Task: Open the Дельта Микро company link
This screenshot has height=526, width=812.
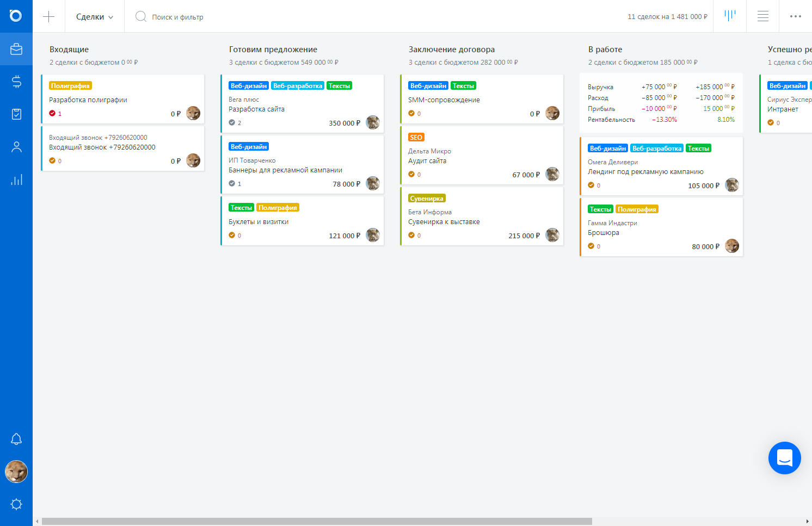Action: click(429, 151)
